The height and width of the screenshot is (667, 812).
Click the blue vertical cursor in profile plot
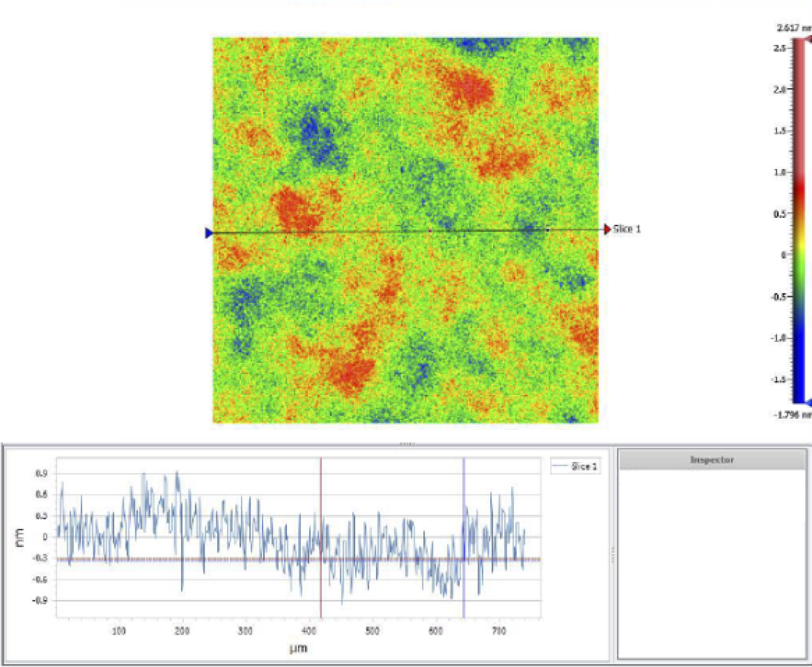[x=464, y=500]
